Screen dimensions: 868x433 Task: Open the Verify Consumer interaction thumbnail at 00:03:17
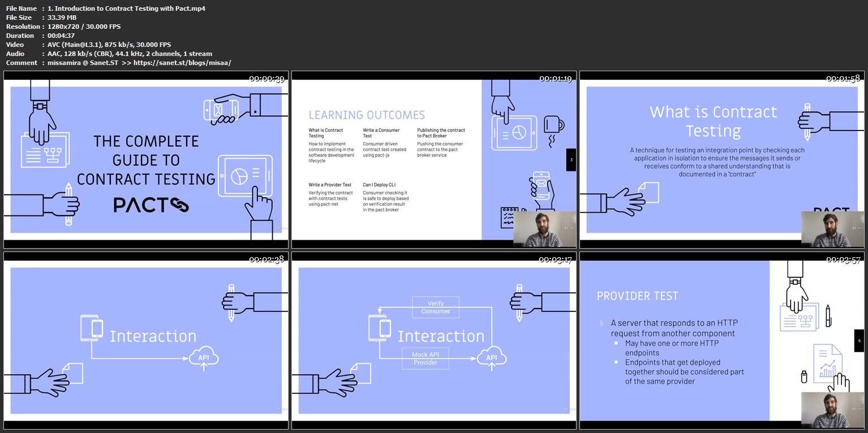pyautogui.click(x=434, y=341)
